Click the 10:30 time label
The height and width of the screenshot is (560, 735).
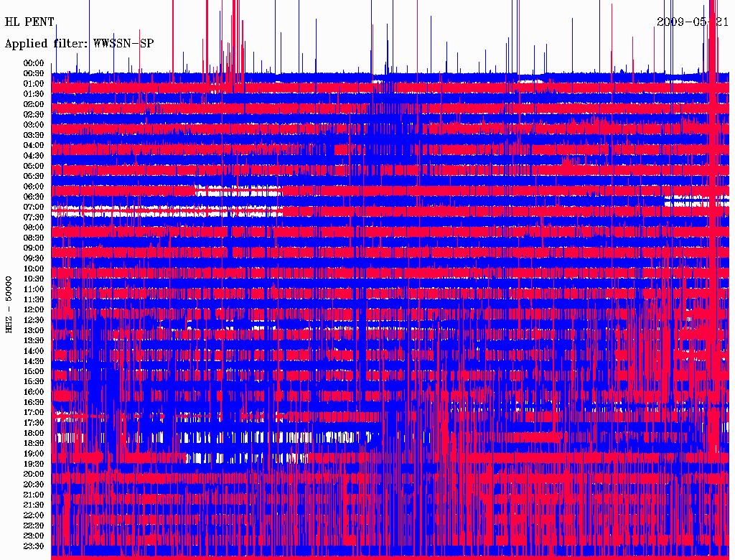point(34,279)
